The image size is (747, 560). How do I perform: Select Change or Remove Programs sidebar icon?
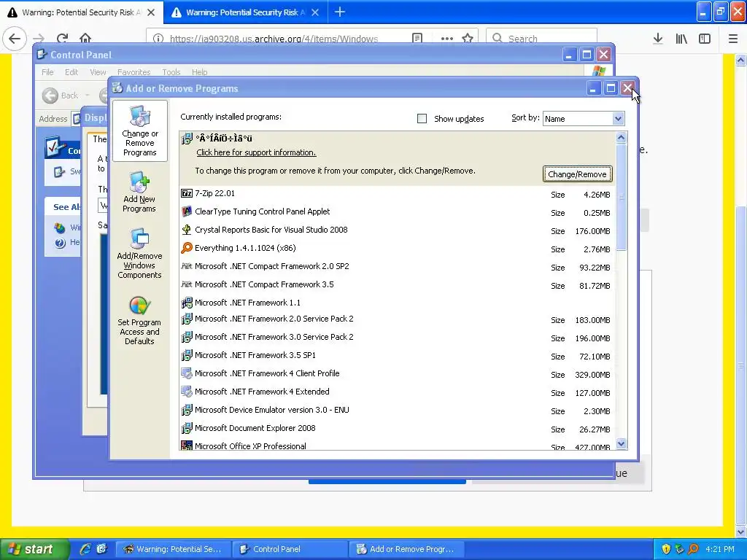(x=139, y=131)
